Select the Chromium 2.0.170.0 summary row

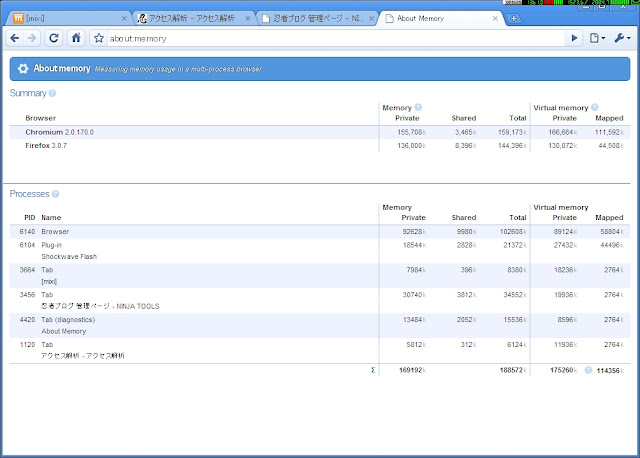click(200, 132)
